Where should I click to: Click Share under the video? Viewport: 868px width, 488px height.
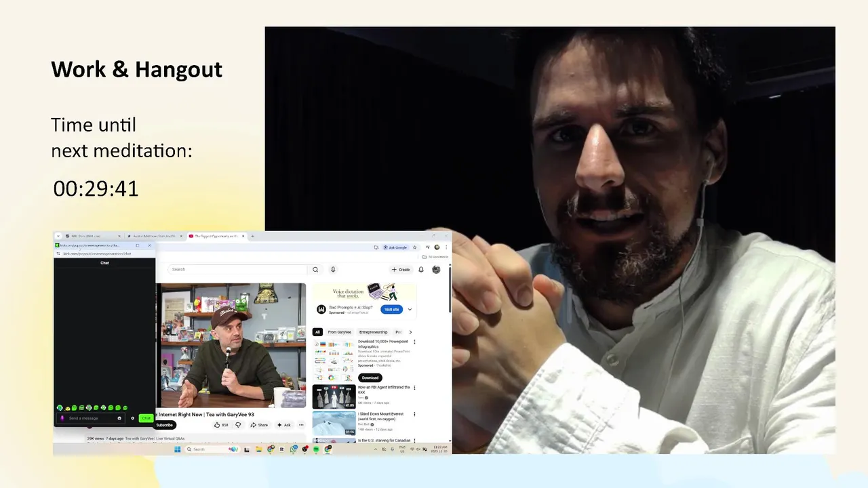click(259, 425)
